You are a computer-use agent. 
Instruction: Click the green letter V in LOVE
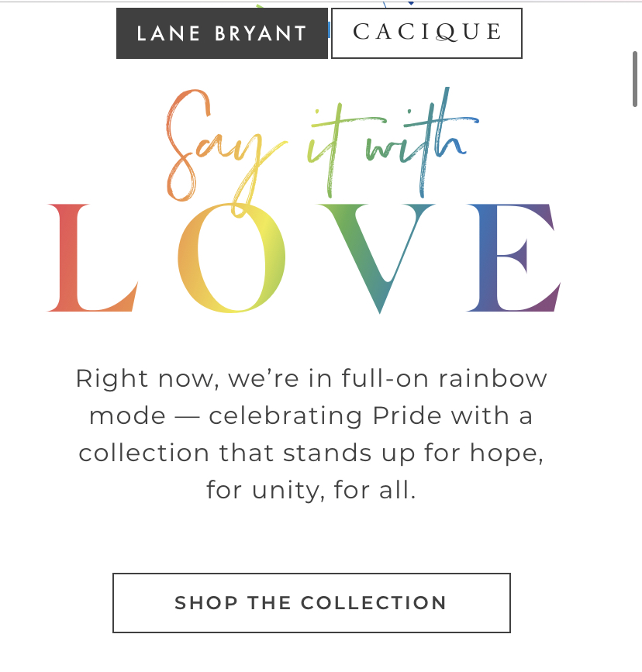coord(376,258)
